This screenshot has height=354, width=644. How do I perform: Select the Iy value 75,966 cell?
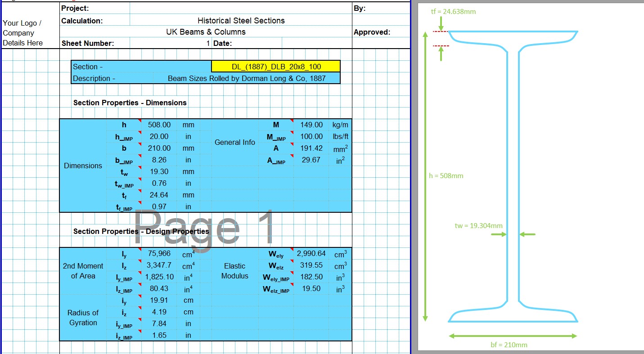[x=159, y=253]
